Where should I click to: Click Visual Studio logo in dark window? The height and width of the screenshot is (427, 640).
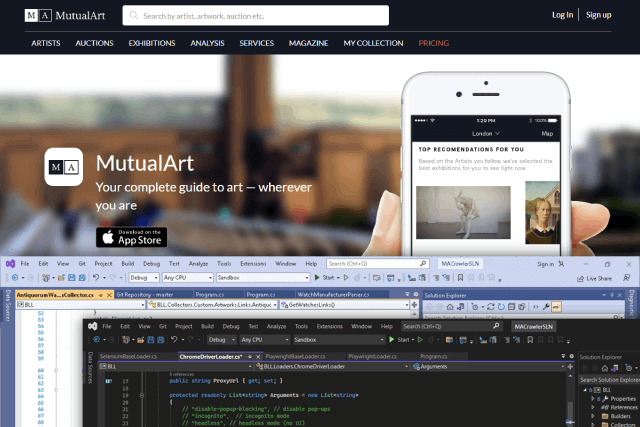(x=93, y=326)
